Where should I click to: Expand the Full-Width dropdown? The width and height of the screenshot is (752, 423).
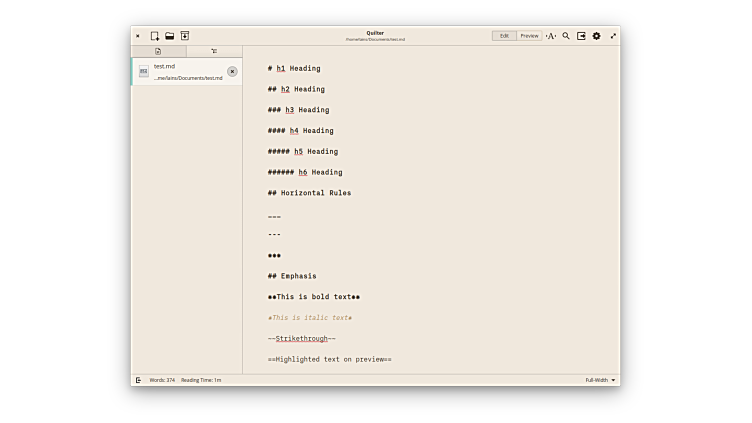point(601,380)
